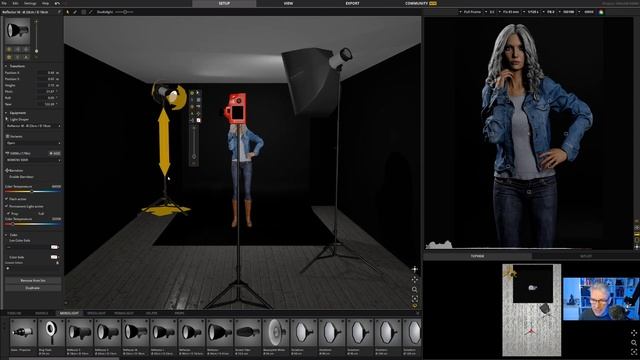Collapse the Equipment section
Image resolution: width=640 pixels, height=360 pixels.
[x=6, y=113]
